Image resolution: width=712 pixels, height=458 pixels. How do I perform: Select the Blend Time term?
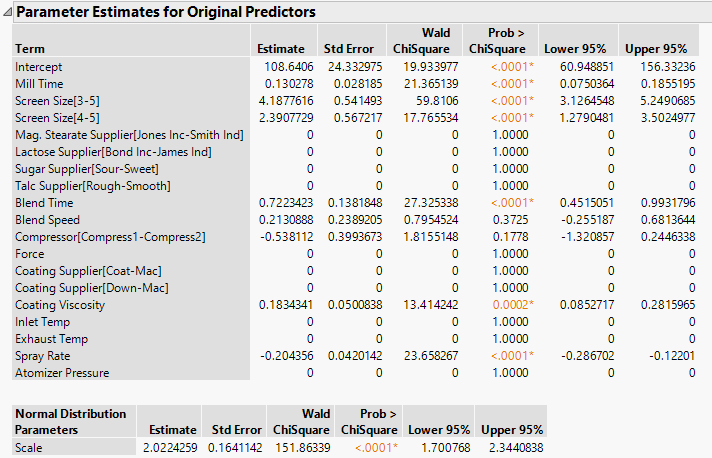(44, 202)
